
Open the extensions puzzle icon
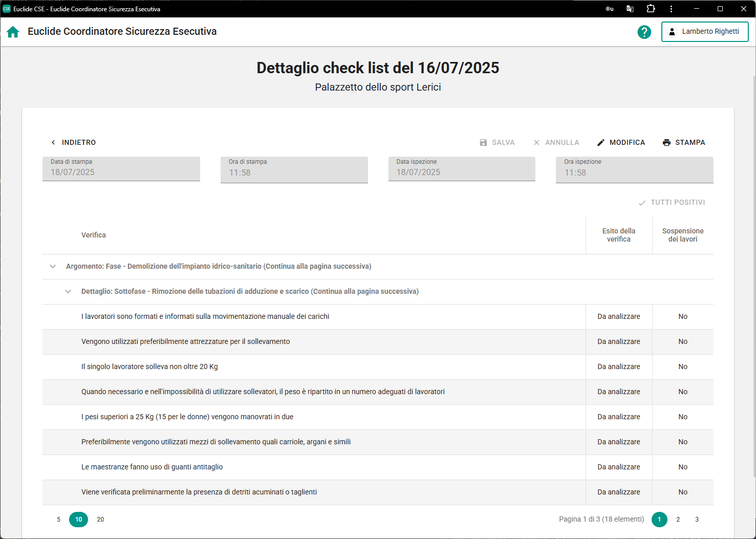(651, 9)
